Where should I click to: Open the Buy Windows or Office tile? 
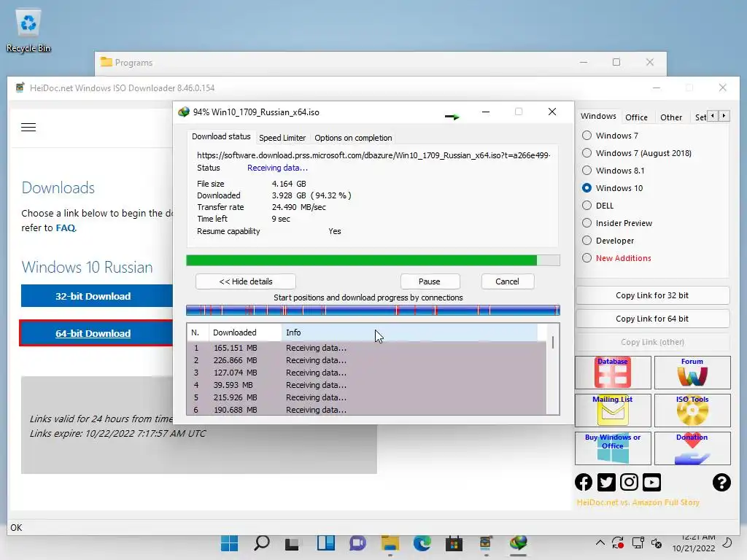pos(613,448)
